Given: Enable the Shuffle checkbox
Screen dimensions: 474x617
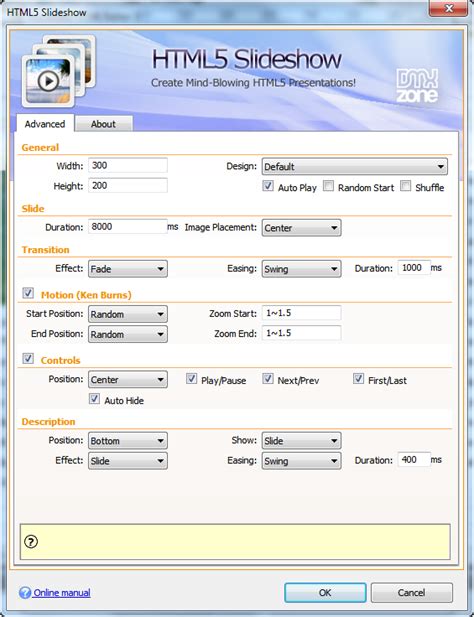Looking at the screenshot, I should (x=406, y=186).
